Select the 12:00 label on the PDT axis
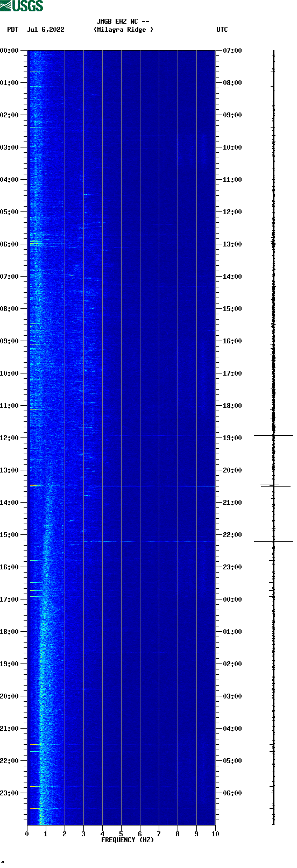Viewport: 297px width, 868px height. click(10, 438)
